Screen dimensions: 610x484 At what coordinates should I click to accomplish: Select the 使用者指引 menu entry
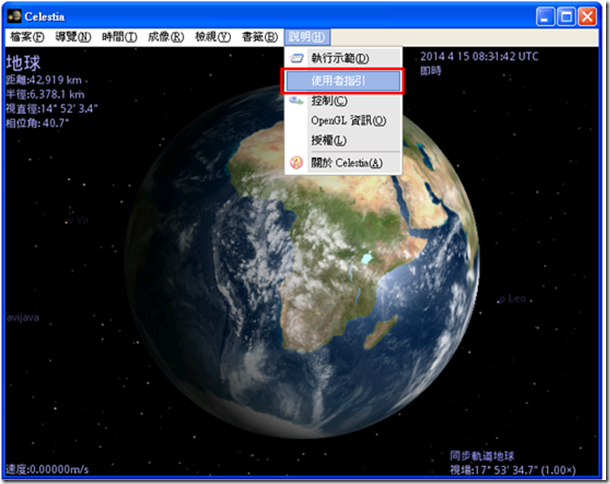[343, 81]
